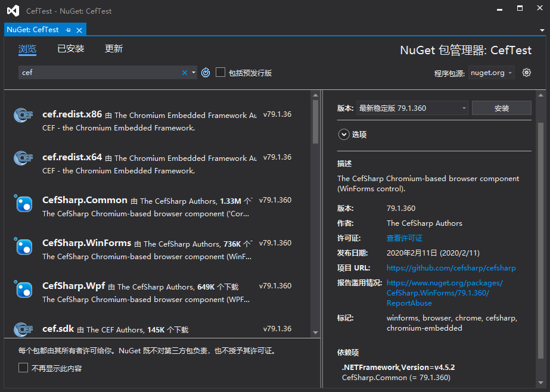
Task: Clear the cef search text via X icon
Action: pos(184,72)
